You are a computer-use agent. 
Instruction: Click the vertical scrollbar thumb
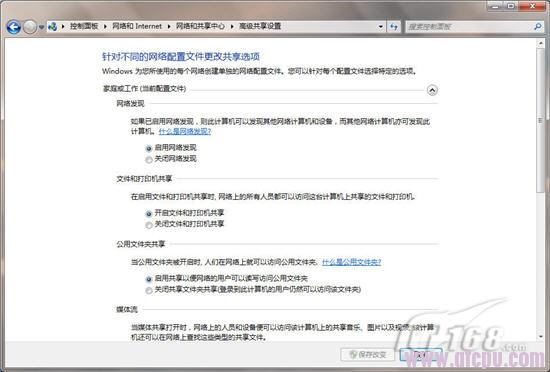[540, 120]
